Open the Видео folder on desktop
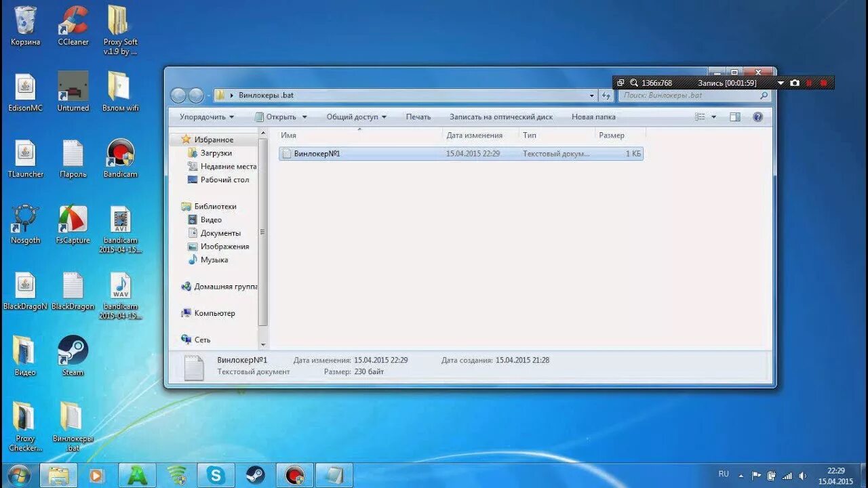Image resolution: width=868 pixels, height=488 pixels. coord(25,356)
